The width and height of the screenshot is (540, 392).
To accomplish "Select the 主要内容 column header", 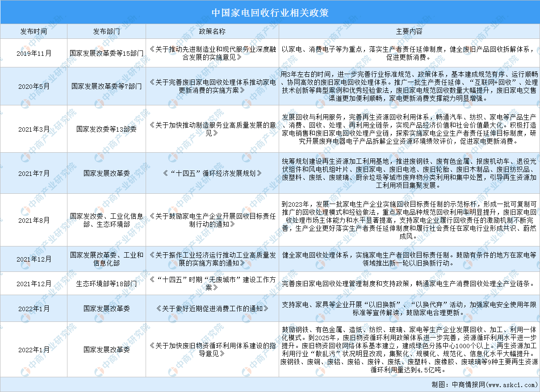I will (x=409, y=32).
